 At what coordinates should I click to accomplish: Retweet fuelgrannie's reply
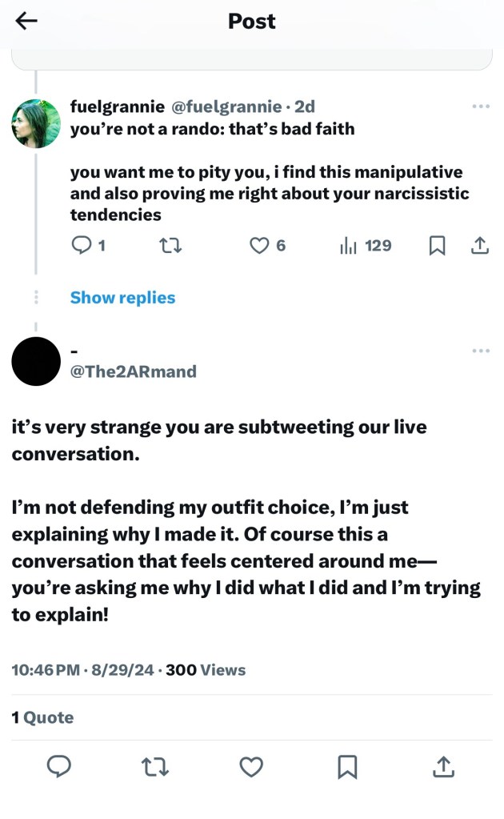(171, 247)
